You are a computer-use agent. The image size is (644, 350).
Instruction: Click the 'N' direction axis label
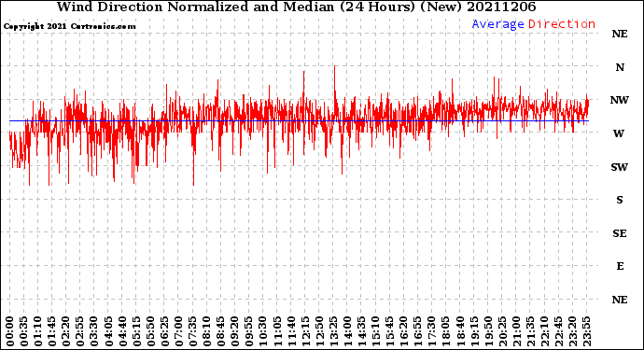(x=620, y=67)
